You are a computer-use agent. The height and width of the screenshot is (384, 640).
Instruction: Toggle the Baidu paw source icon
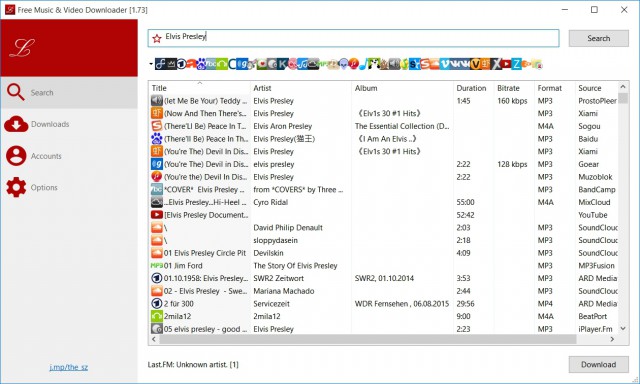pos(201,64)
